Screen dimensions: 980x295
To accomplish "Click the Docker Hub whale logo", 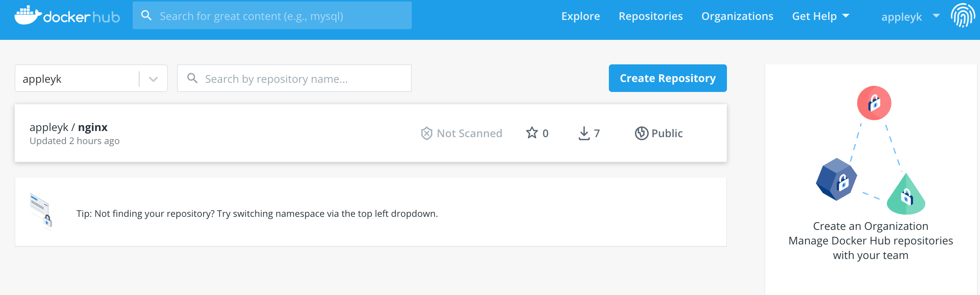I will [67, 16].
